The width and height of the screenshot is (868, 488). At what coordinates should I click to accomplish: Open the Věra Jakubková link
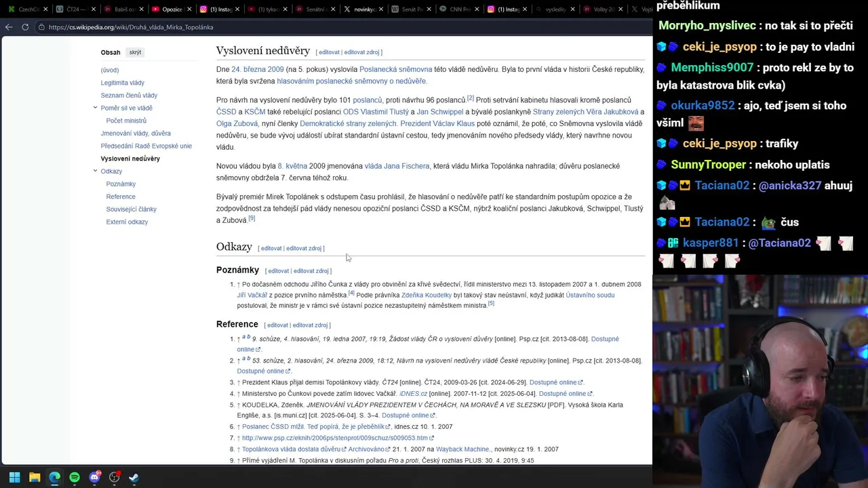pyautogui.click(x=613, y=112)
